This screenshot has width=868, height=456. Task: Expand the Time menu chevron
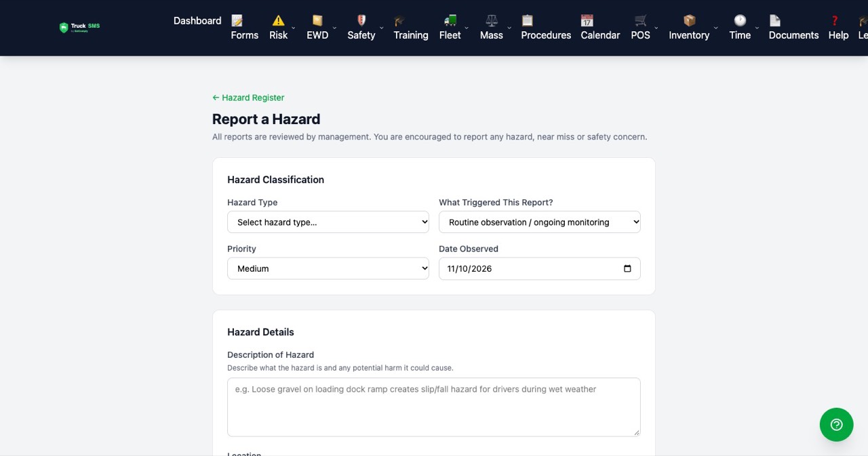click(x=757, y=28)
